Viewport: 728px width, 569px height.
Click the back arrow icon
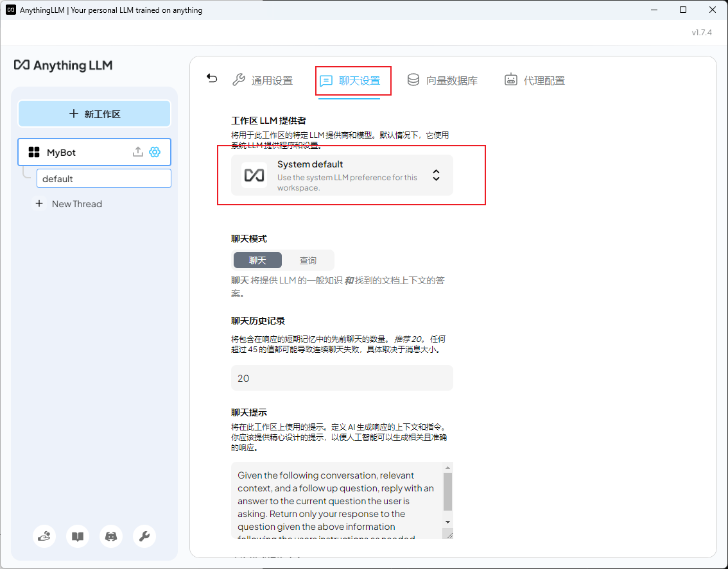point(212,78)
